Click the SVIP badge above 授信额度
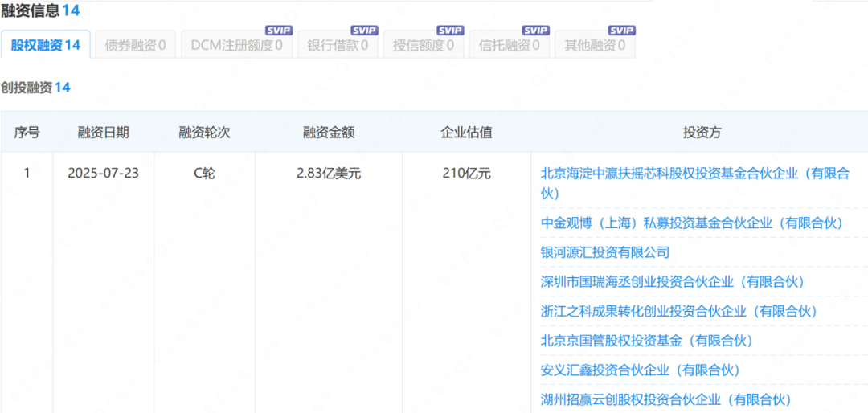Viewport: 868px width, 413px height. pos(450,31)
